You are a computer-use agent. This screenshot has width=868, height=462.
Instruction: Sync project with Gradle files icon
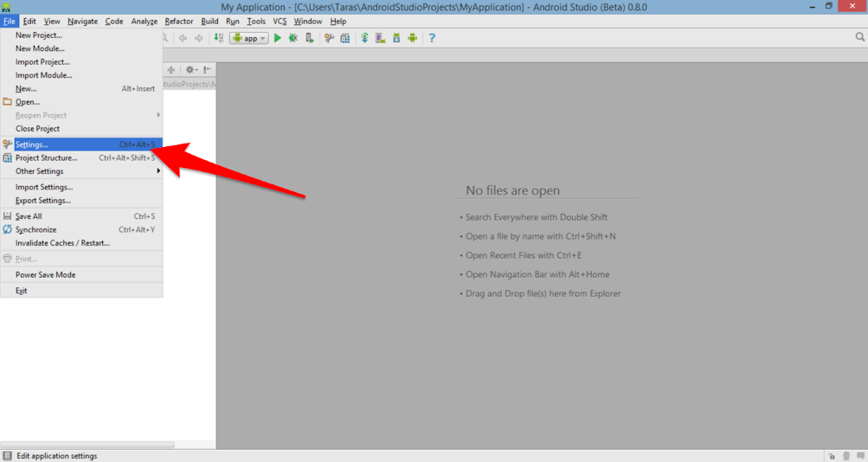coord(364,38)
